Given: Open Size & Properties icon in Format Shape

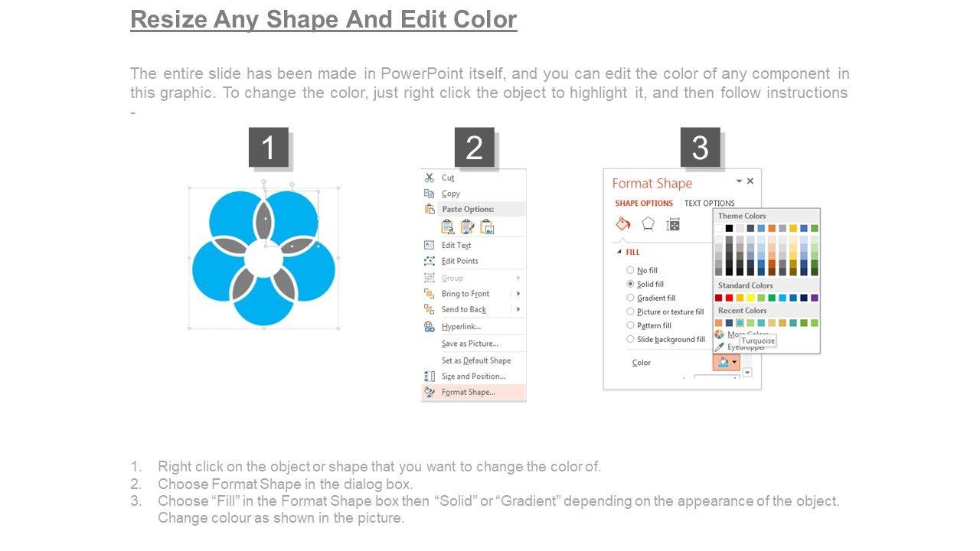Looking at the screenshot, I should [673, 224].
